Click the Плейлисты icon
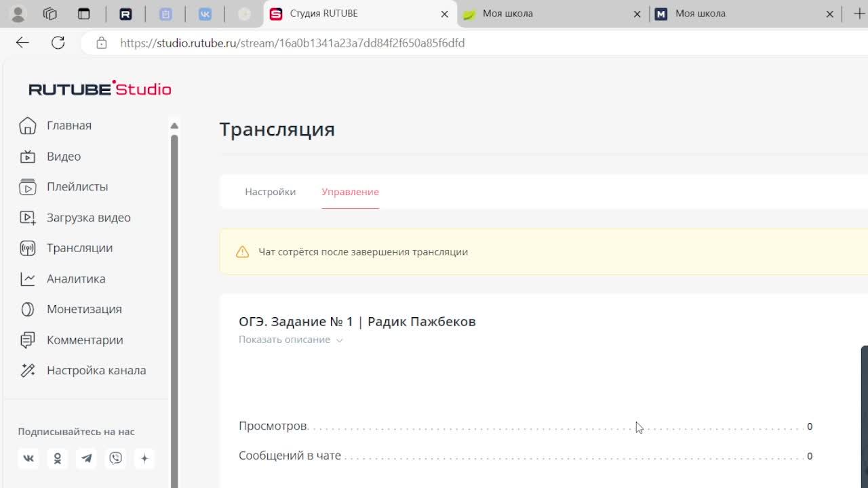Viewport: 868px width, 488px height. (27, 187)
